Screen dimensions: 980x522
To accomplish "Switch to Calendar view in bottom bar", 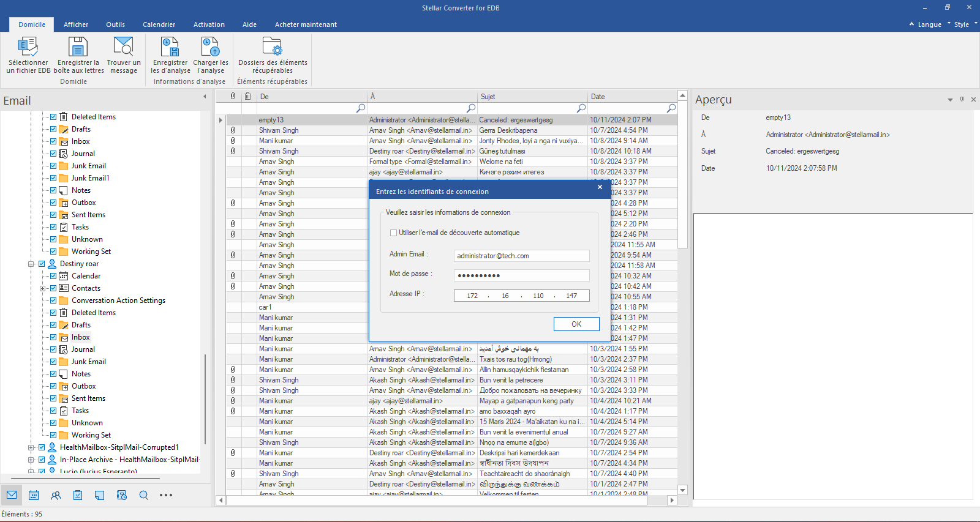I will pos(34,495).
